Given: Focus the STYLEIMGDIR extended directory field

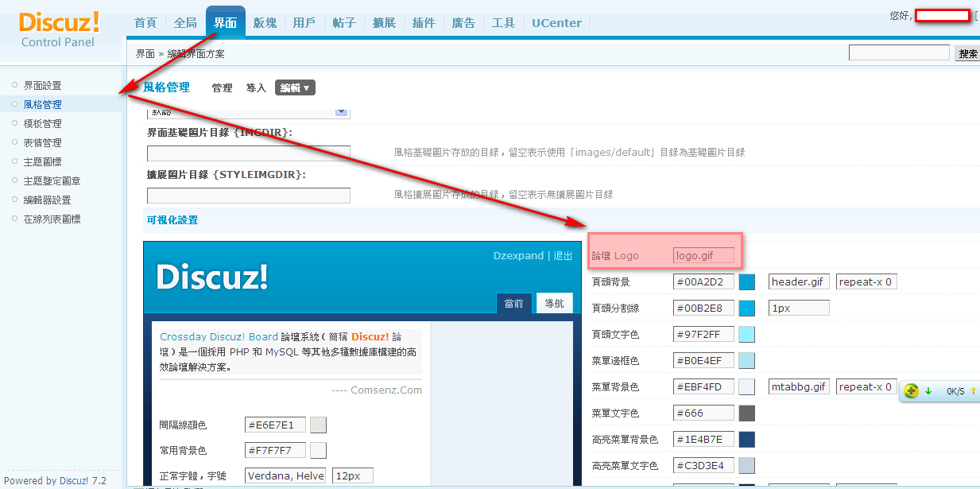Looking at the screenshot, I should tap(249, 195).
